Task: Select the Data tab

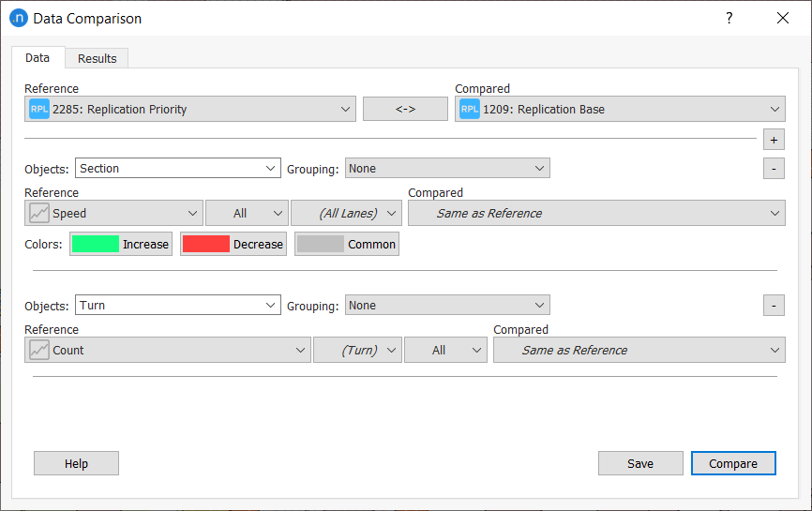Action: (38, 57)
